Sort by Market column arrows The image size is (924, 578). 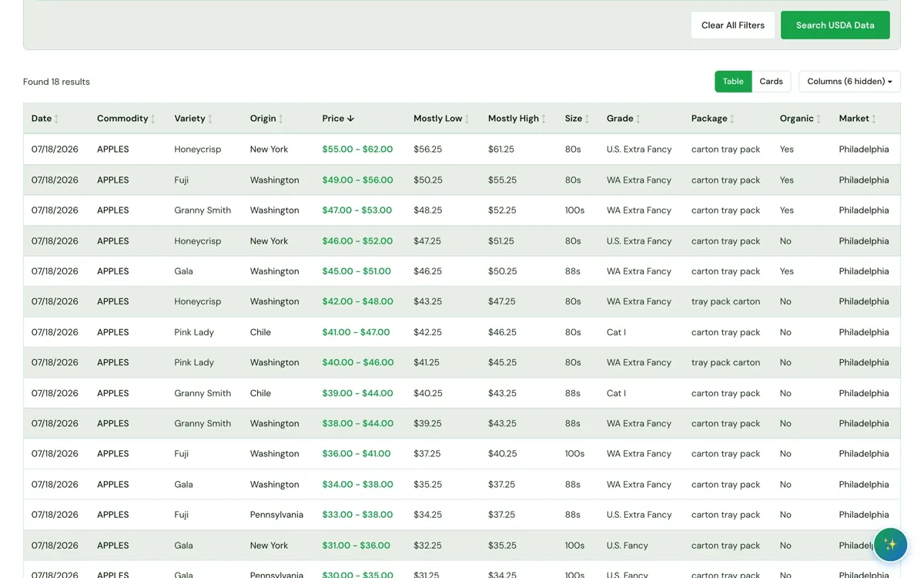pos(874,119)
